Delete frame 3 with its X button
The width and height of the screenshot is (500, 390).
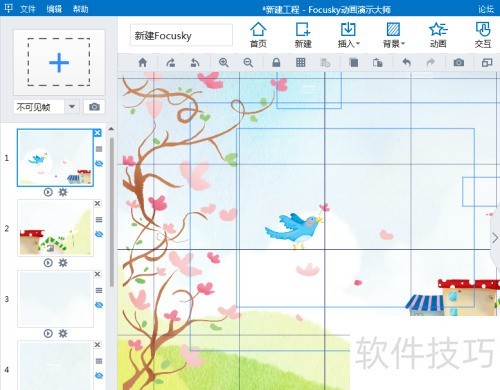pos(97,274)
